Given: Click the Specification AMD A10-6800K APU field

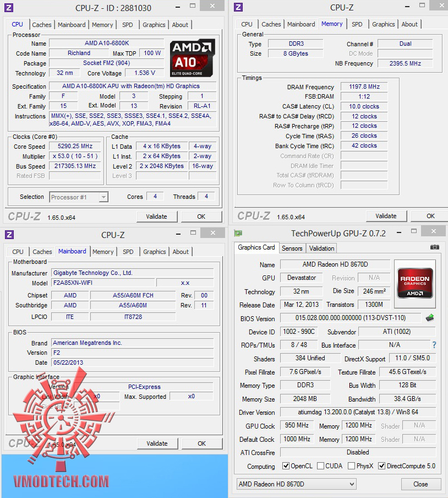Looking at the screenshot, I should (132, 86).
